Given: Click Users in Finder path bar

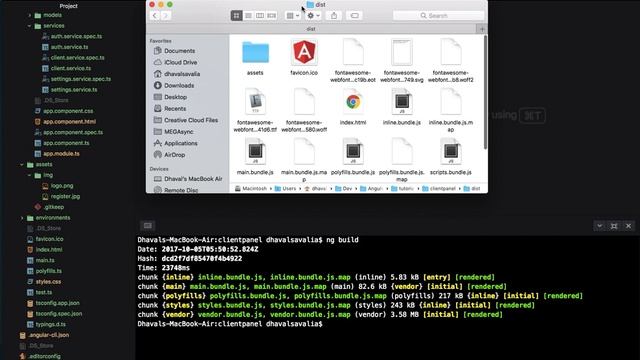Looking at the screenshot, I should point(285,189).
